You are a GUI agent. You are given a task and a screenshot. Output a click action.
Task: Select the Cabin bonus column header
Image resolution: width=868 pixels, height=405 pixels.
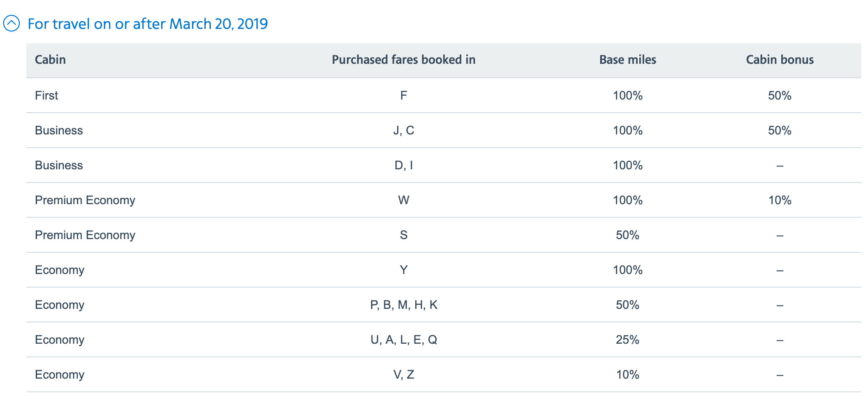click(x=780, y=60)
